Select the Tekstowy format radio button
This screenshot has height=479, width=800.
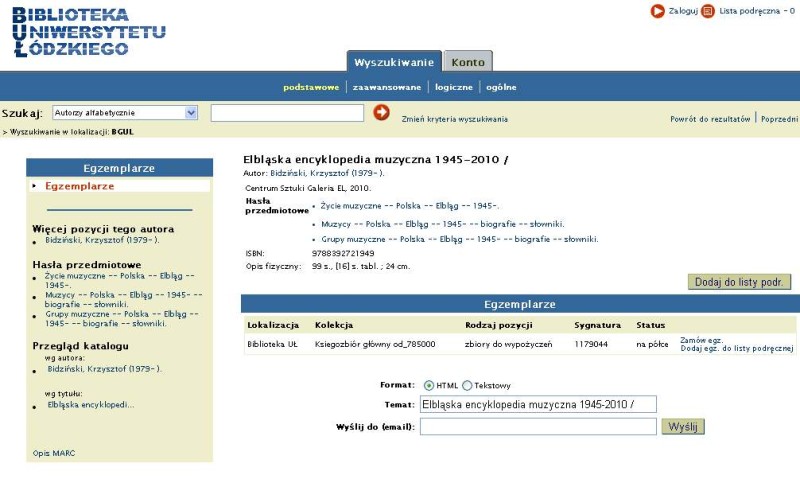pyautogui.click(x=467, y=385)
